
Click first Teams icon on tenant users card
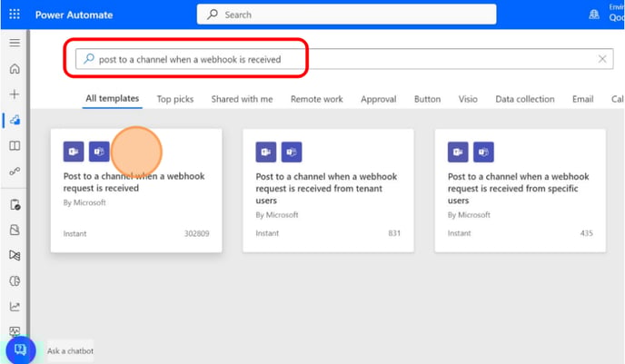(x=266, y=152)
